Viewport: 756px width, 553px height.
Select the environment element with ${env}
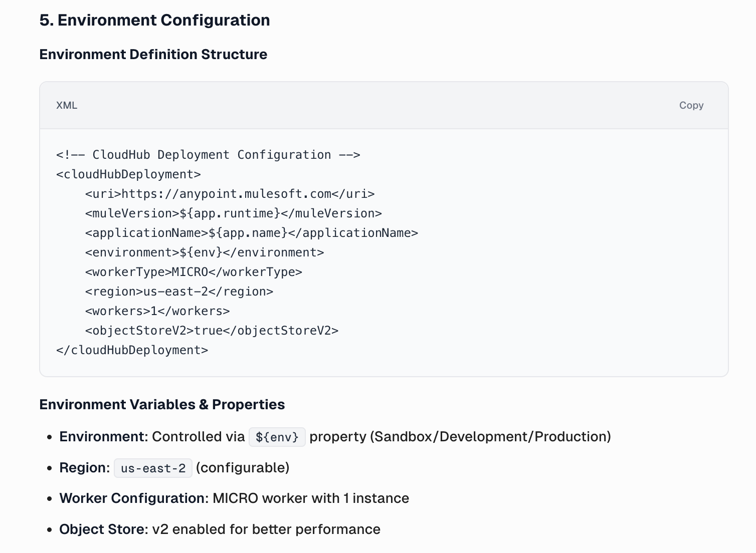[x=204, y=252]
